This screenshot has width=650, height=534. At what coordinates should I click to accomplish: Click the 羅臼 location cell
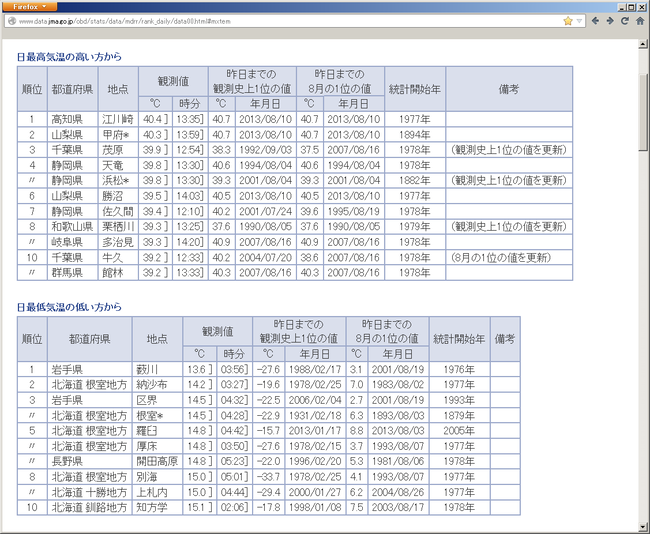(158, 431)
